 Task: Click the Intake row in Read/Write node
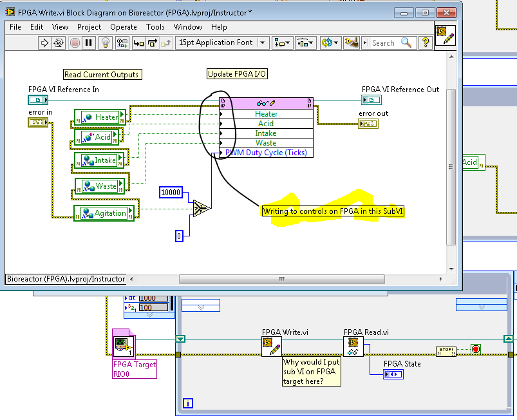click(x=266, y=133)
